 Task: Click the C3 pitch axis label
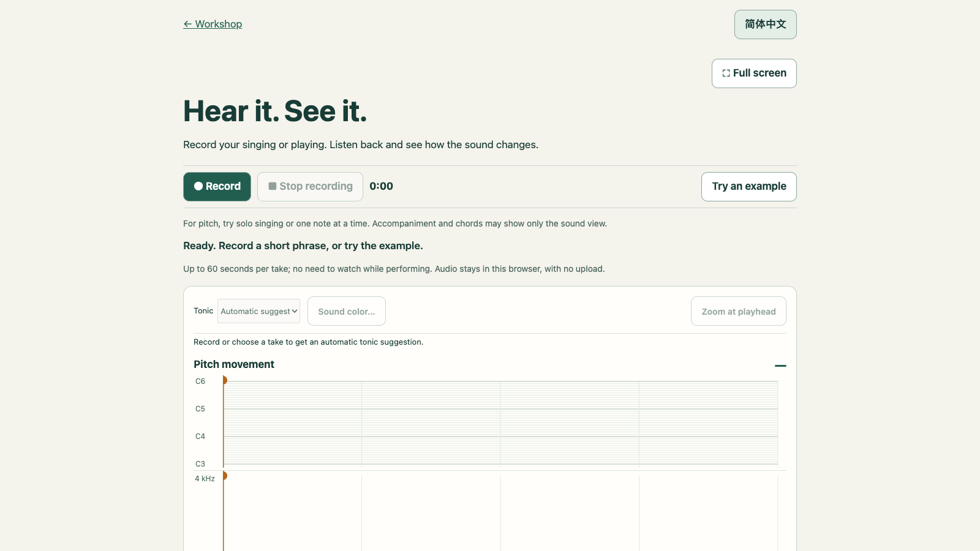pyautogui.click(x=200, y=464)
